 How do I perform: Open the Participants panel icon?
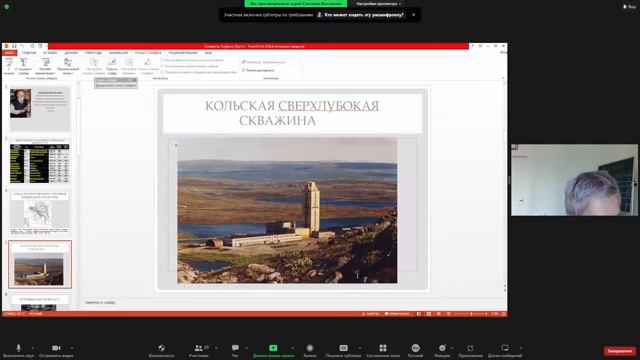point(198,348)
